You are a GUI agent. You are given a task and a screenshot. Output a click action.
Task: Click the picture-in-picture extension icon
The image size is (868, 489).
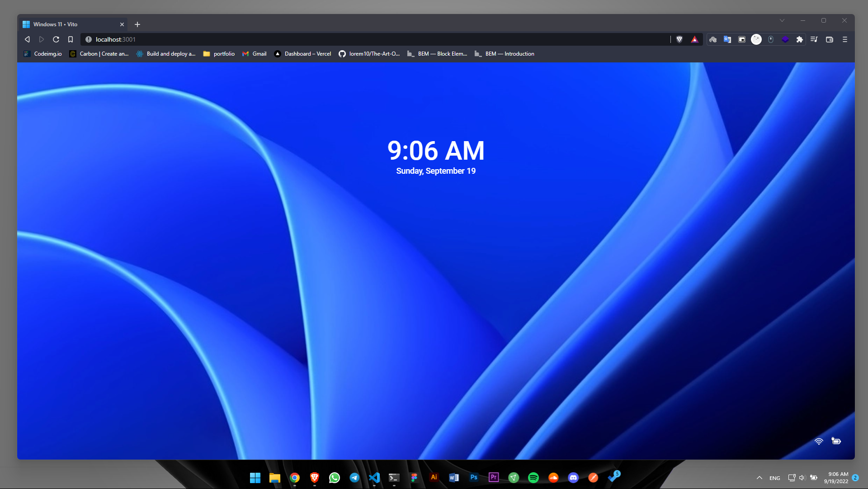coord(742,39)
